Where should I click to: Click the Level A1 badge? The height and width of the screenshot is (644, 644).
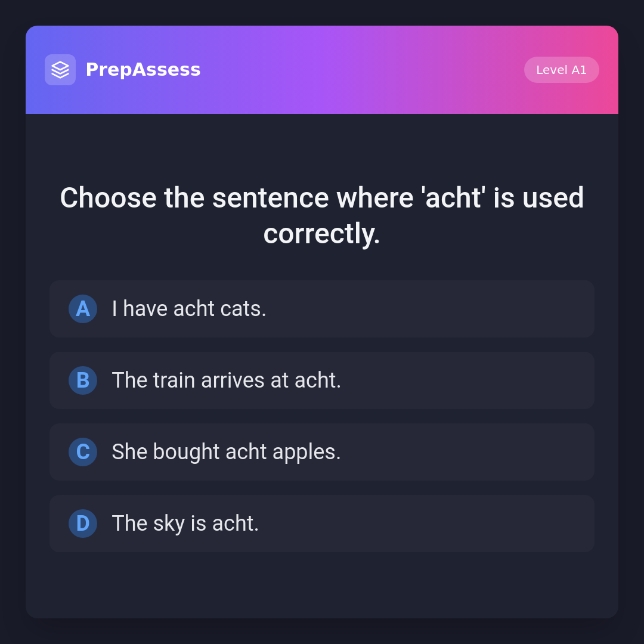coord(561,70)
